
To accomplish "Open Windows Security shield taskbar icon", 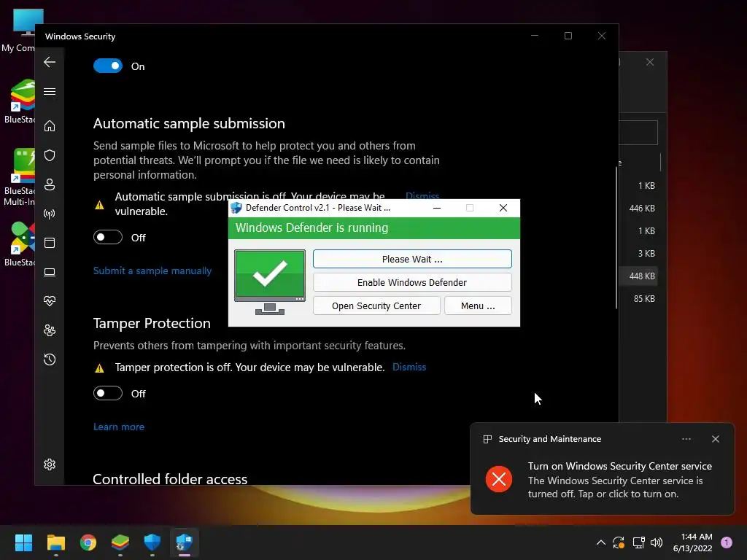I will coord(152,542).
